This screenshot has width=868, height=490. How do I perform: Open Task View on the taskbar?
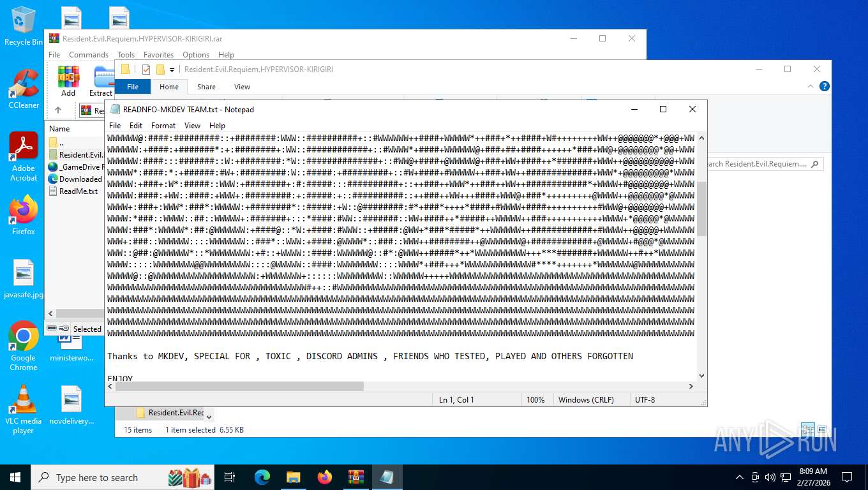[230, 477]
